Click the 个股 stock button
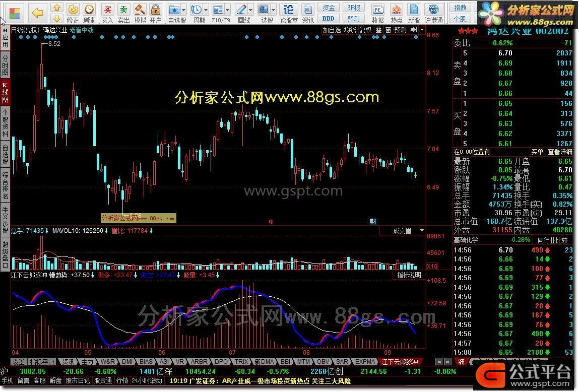This screenshot has width=579, height=392. [x=460, y=19]
